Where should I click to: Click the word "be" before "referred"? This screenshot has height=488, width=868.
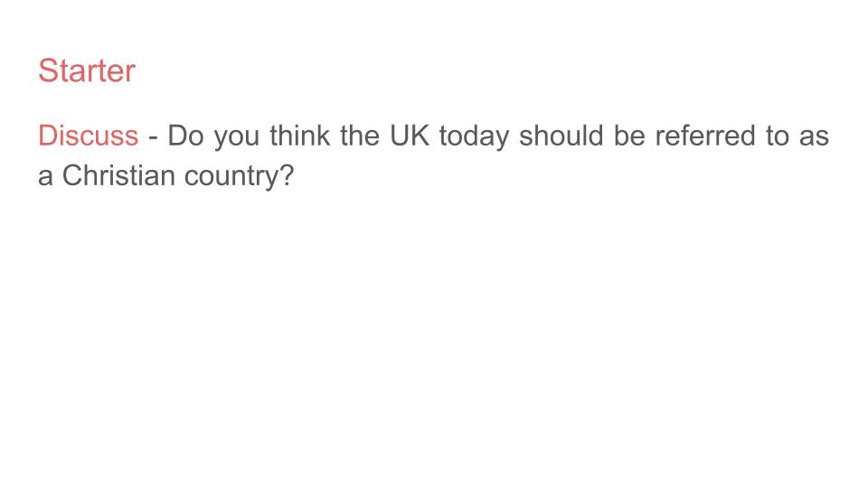click(x=629, y=136)
